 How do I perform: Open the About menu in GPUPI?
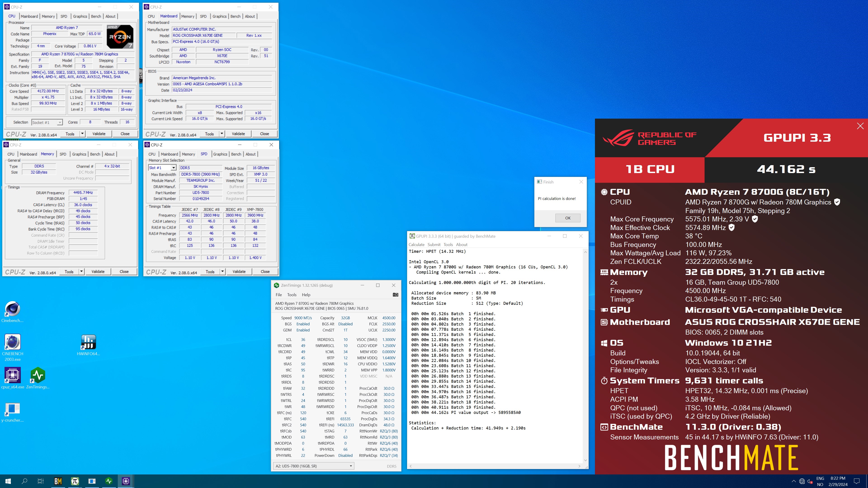[x=462, y=244]
